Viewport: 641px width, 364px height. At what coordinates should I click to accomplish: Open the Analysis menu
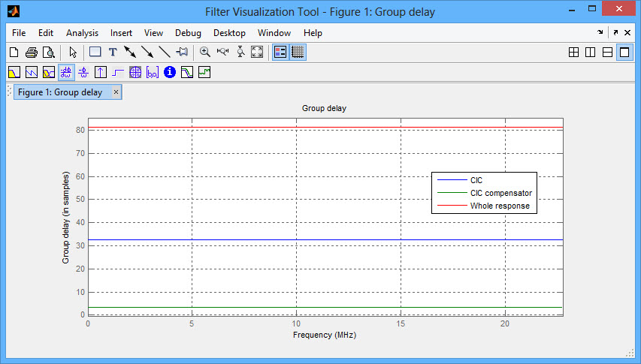coord(82,33)
